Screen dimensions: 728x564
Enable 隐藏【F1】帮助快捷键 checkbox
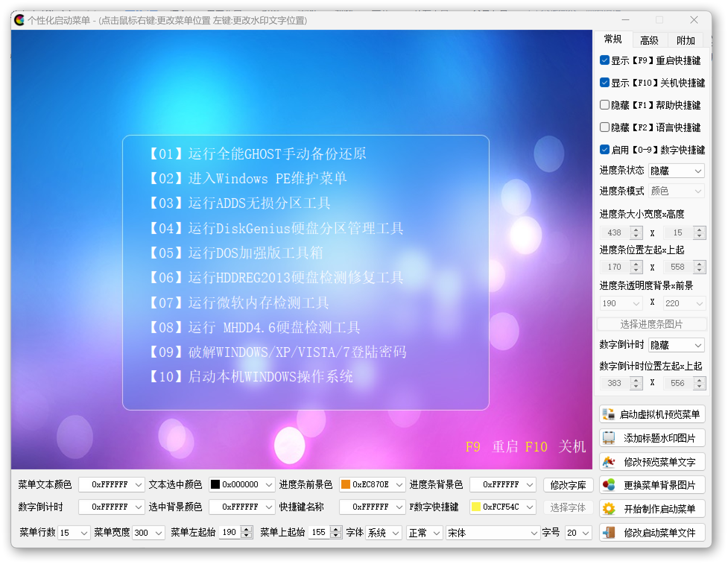pyautogui.click(x=604, y=105)
